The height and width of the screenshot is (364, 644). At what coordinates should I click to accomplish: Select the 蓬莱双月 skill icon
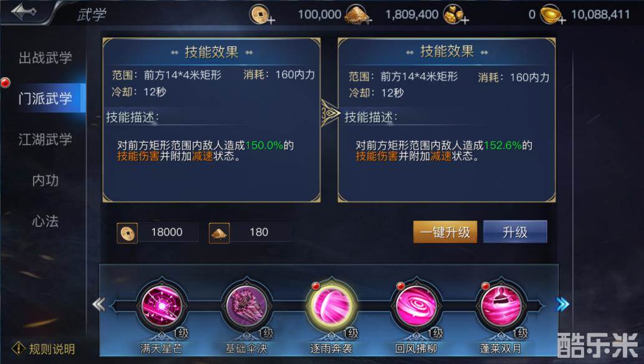pyautogui.click(x=501, y=306)
